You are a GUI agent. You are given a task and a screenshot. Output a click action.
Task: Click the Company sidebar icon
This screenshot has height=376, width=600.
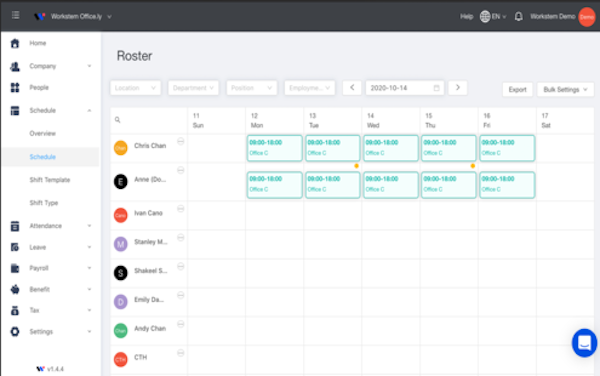coord(15,66)
